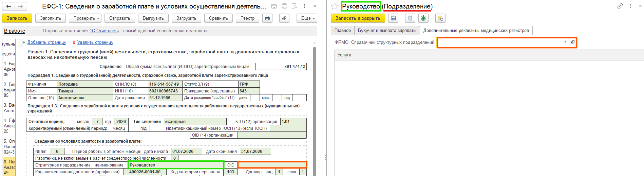Click personnel category code 103
644x176 pixels.
click(x=231, y=172)
